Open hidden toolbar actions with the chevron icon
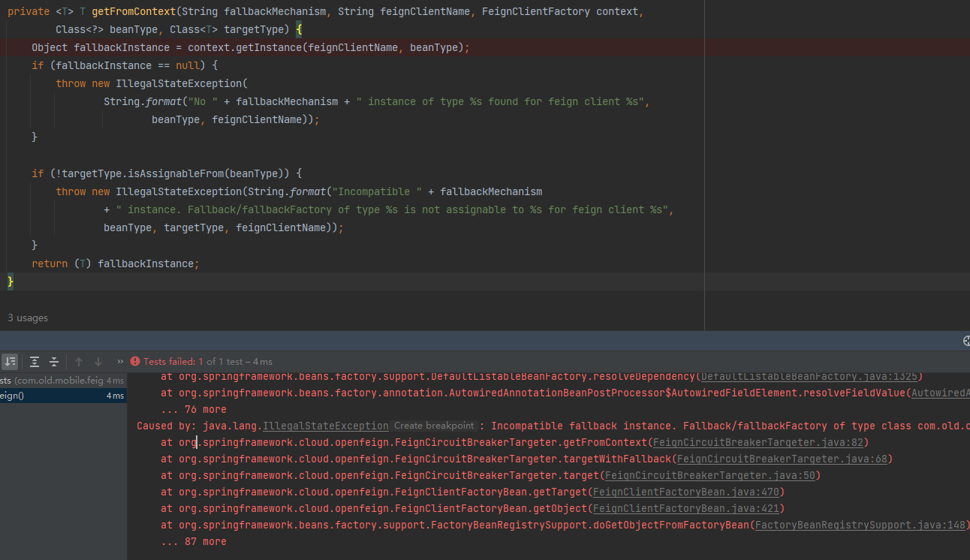This screenshot has width=970, height=560. 120,360
